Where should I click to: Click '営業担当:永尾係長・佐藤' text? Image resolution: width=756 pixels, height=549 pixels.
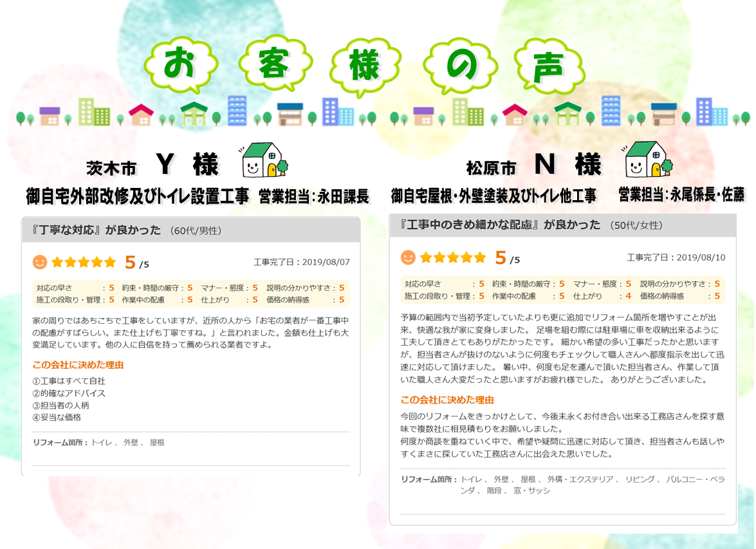[681, 194]
